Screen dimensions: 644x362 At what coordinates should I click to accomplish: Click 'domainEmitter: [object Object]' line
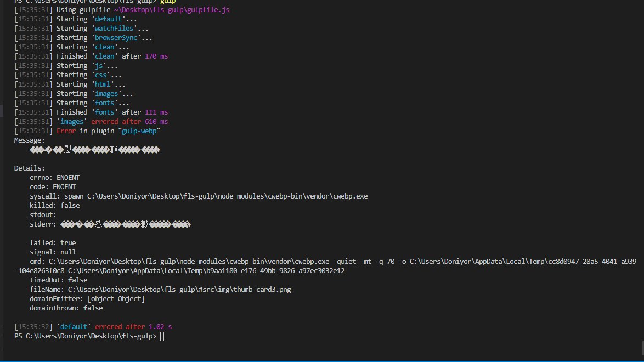87,299
